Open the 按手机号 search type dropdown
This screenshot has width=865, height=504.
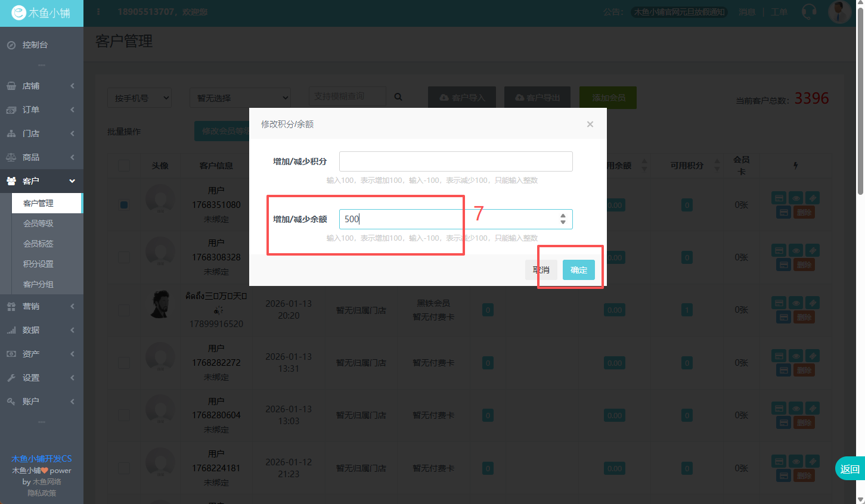point(139,98)
